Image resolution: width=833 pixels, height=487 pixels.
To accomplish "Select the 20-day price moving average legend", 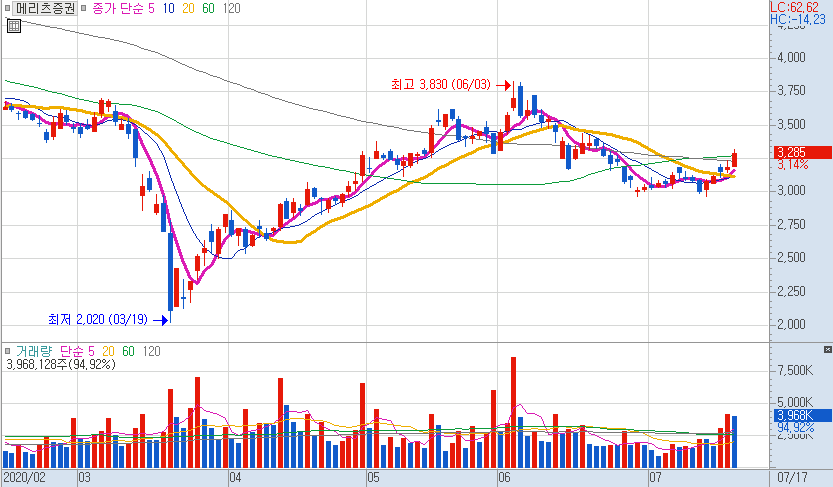I will (x=188, y=8).
